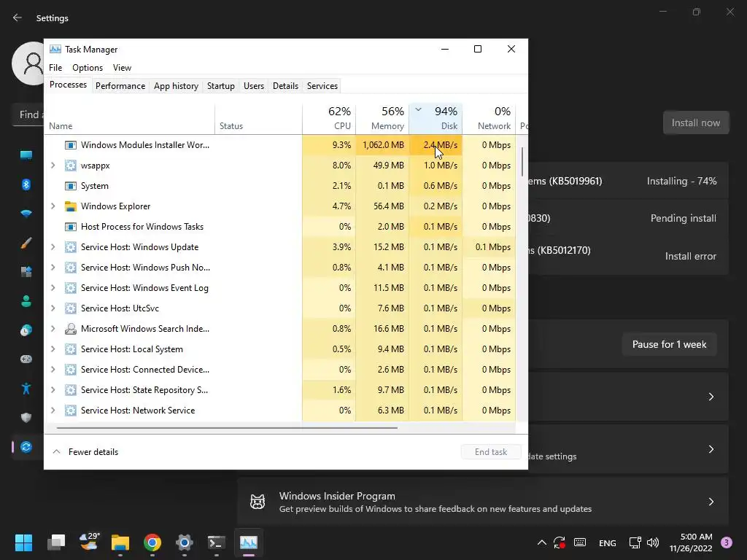Open the View menu in Task Manager

coord(122,68)
